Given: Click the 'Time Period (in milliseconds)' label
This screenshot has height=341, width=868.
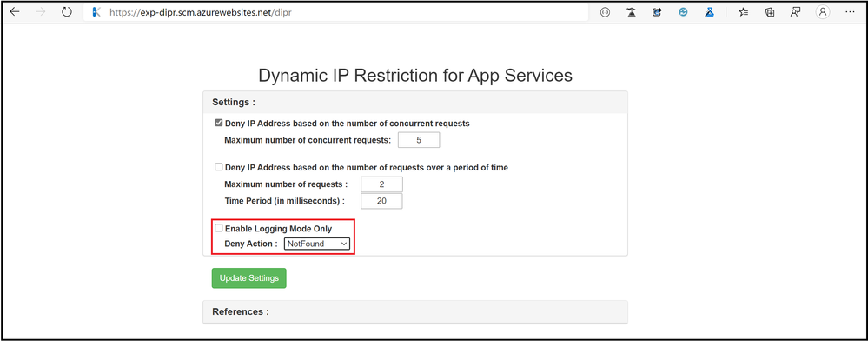Looking at the screenshot, I should click(x=284, y=201).
